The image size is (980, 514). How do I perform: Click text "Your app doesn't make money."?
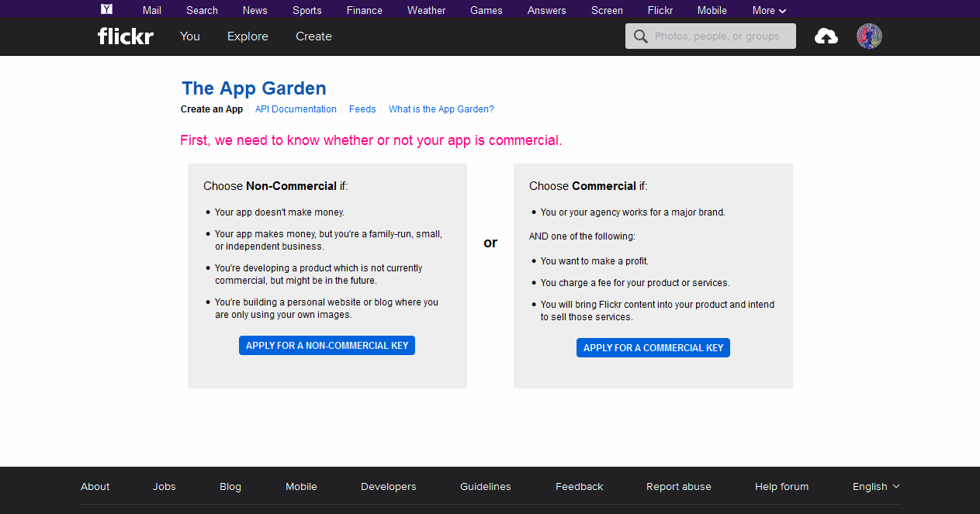tap(279, 212)
